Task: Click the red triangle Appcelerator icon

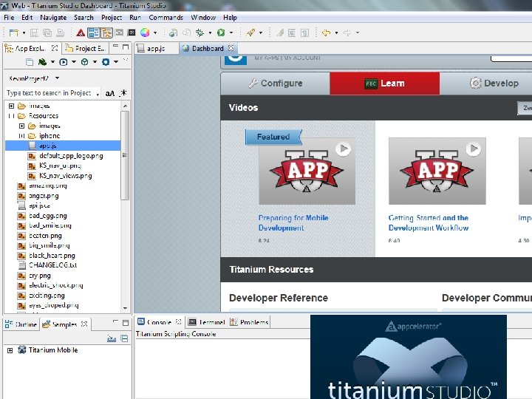Action: [81, 33]
